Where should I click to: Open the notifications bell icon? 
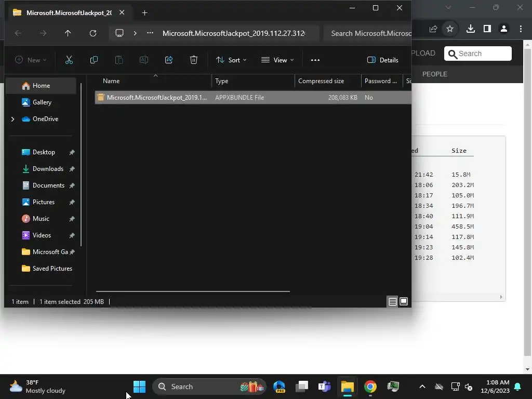pyautogui.click(x=518, y=387)
